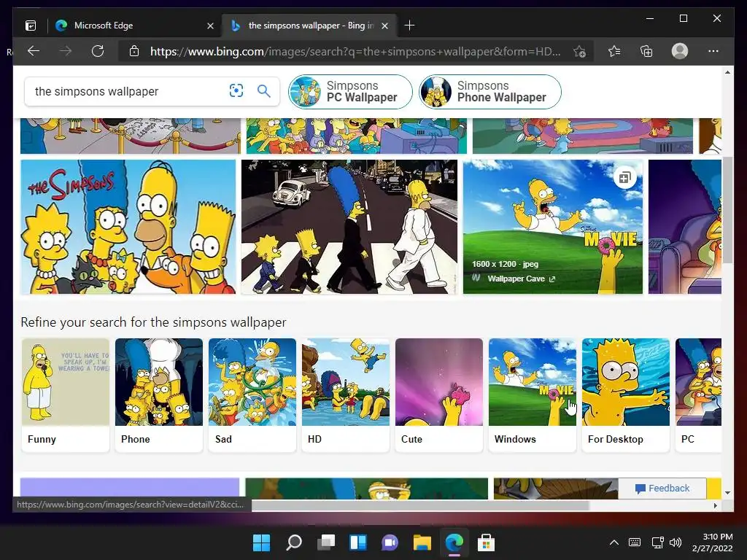The height and width of the screenshot is (560, 747).
Task: Refine search by Phone
Action: 158,394
